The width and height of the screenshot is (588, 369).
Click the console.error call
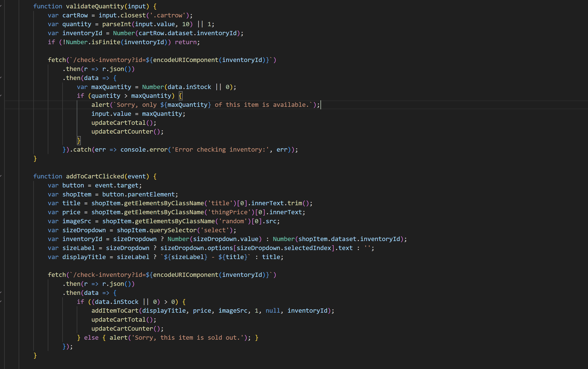[x=144, y=150]
